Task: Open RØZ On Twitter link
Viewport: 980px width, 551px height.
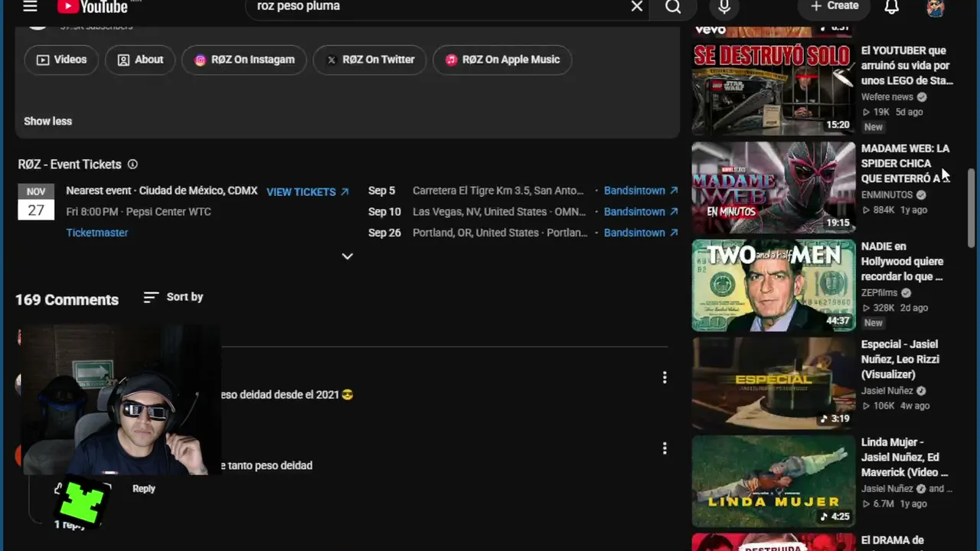Action: (370, 60)
